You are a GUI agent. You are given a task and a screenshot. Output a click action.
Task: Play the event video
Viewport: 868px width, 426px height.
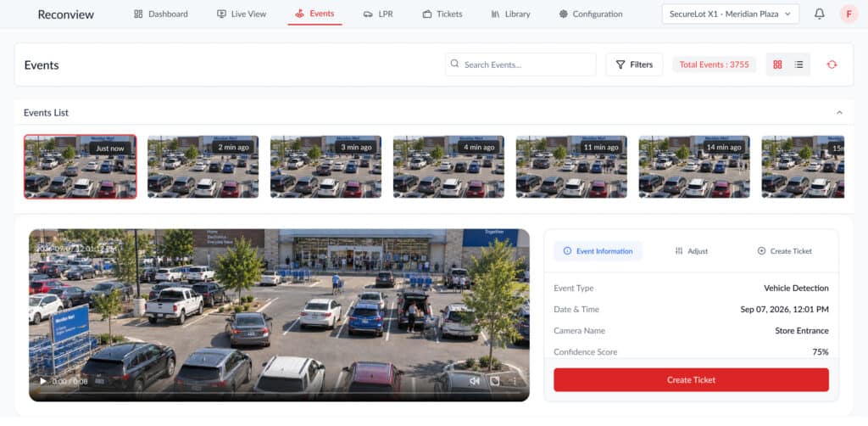tap(43, 381)
